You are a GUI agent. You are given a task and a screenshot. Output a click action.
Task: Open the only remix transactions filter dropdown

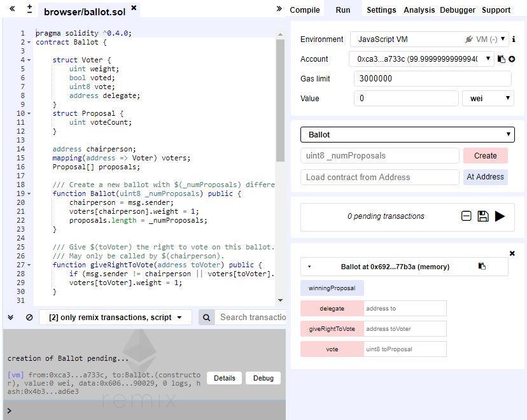pos(116,318)
